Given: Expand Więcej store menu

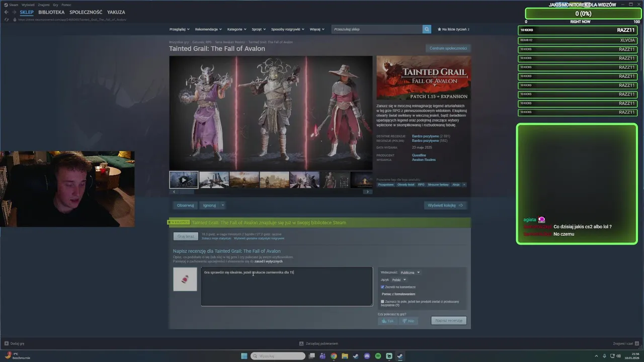Looking at the screenshot, I should 317,29.
